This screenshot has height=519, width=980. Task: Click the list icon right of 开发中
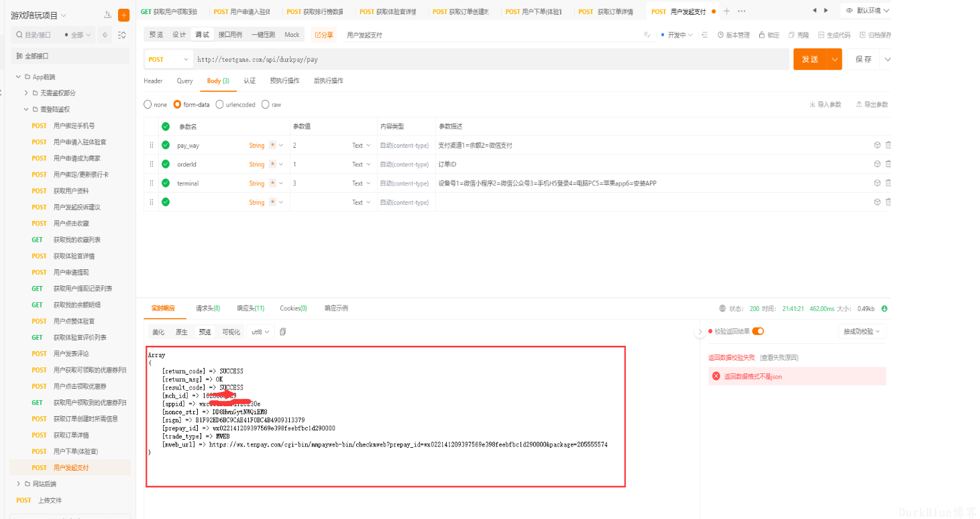(704, 35)
